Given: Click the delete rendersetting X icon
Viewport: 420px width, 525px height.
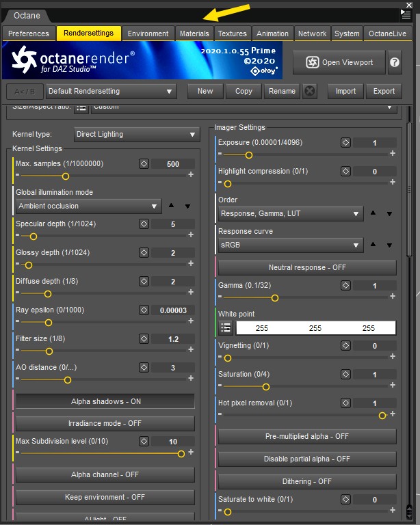Looking at the screenshot, I should [310, 91].
